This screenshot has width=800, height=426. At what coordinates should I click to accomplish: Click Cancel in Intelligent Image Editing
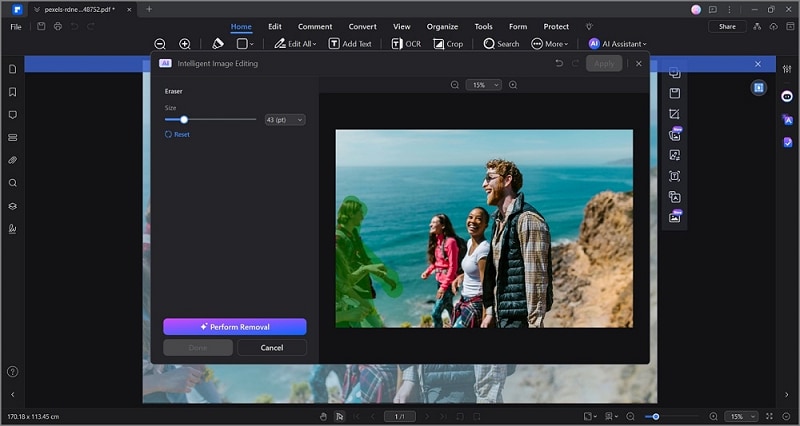[272, 347]
